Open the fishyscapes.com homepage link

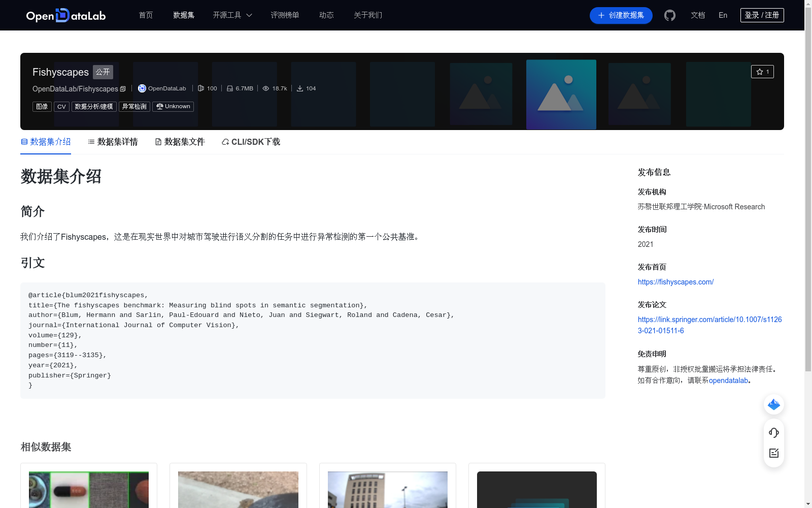tap(675, 282)
